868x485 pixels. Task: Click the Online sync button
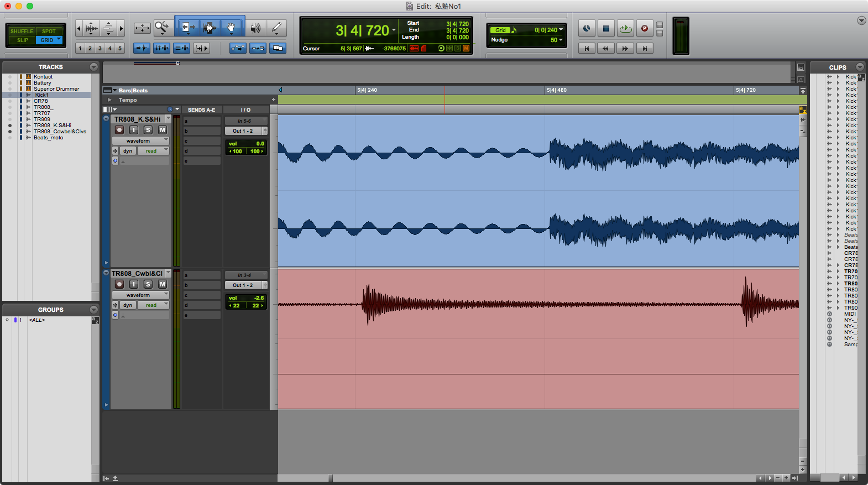(x=587, y=28)
